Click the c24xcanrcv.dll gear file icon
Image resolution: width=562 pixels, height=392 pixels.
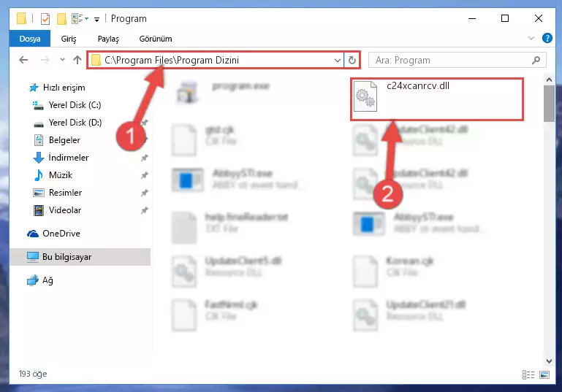[365, 96]
